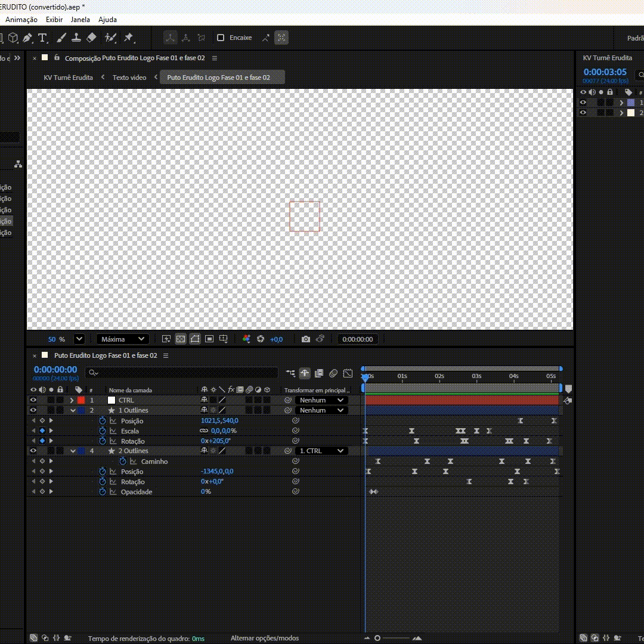644x644 pixels.
Task: Hide the 2 Outlines layer eye icon
Action: (x=33, y=451)
